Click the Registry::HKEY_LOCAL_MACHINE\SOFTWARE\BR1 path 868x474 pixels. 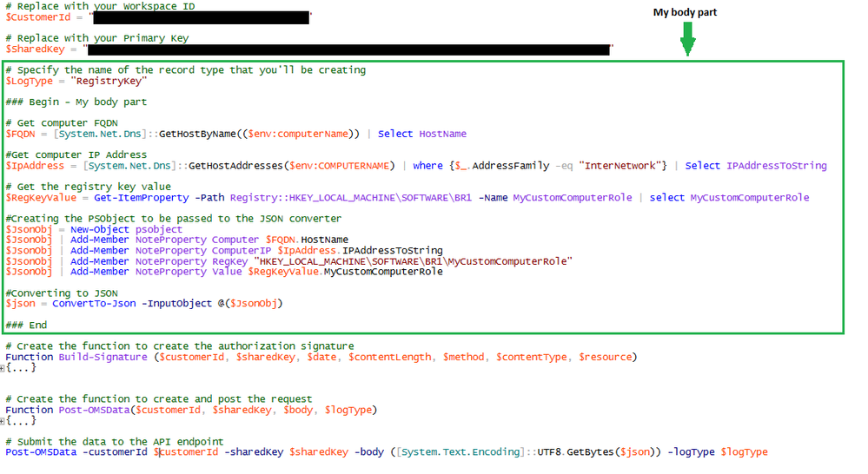pyautogui.click(x=351, y=197)
